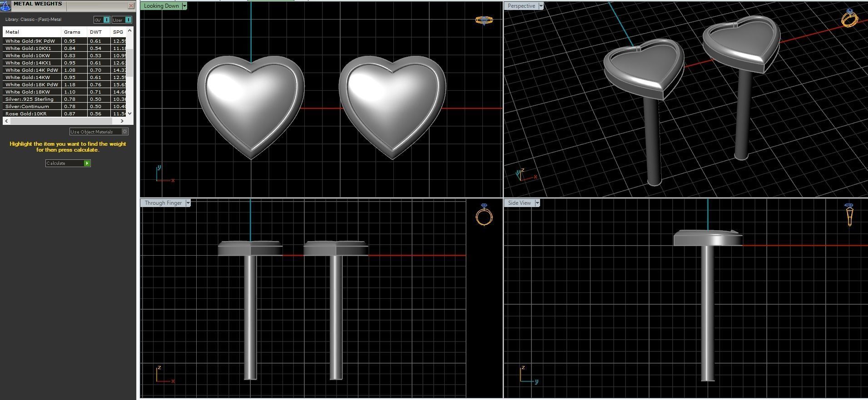
Task: Click the Metal Weights scale icon
Action: coord(5,6)
